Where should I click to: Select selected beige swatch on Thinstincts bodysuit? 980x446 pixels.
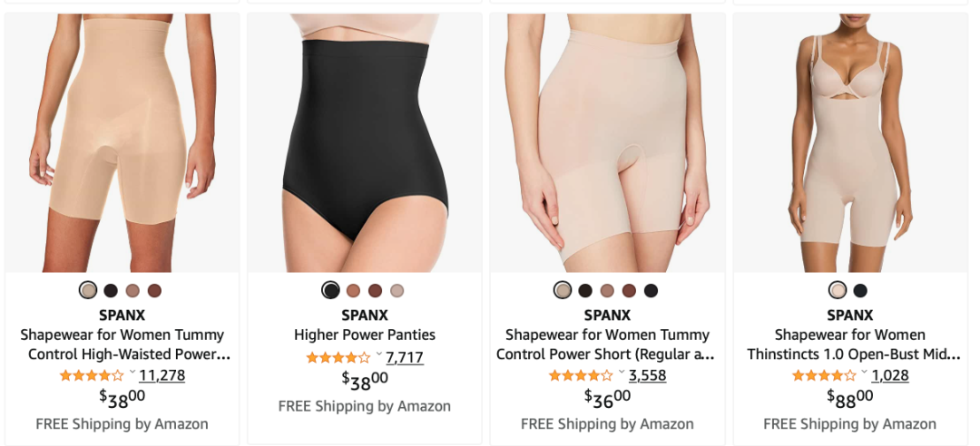pos(838,290)
